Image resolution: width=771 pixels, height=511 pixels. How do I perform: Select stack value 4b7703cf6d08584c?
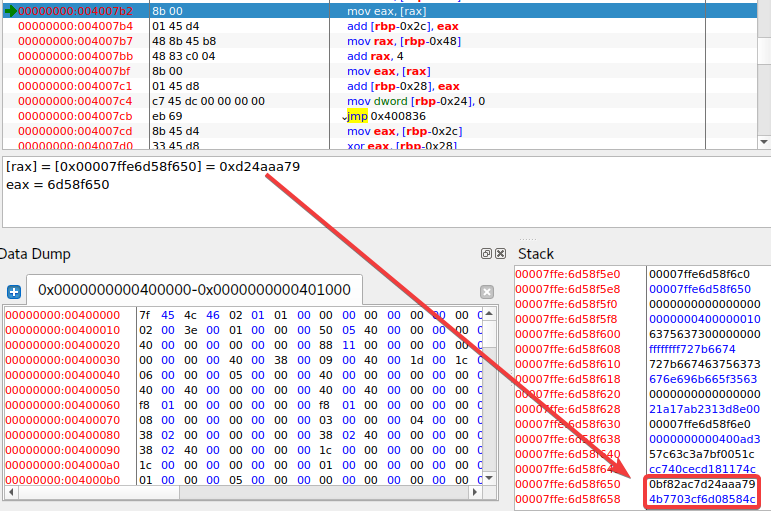coord(703,499)
